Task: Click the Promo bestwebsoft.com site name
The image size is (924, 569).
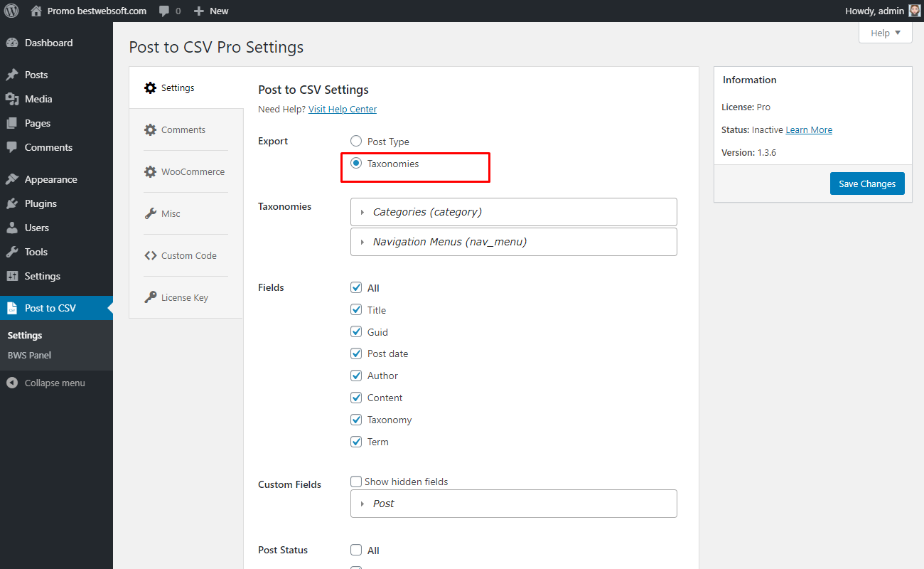Action: click(97, 11)
